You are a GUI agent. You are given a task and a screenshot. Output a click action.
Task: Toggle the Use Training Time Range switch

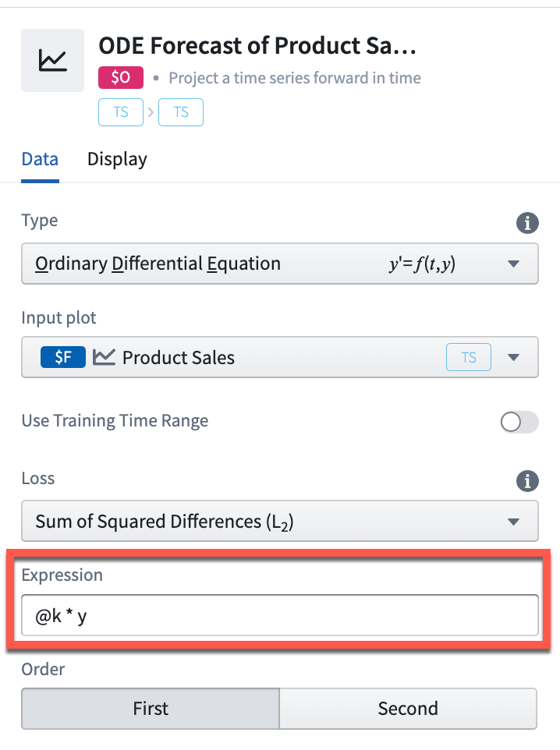519,422
